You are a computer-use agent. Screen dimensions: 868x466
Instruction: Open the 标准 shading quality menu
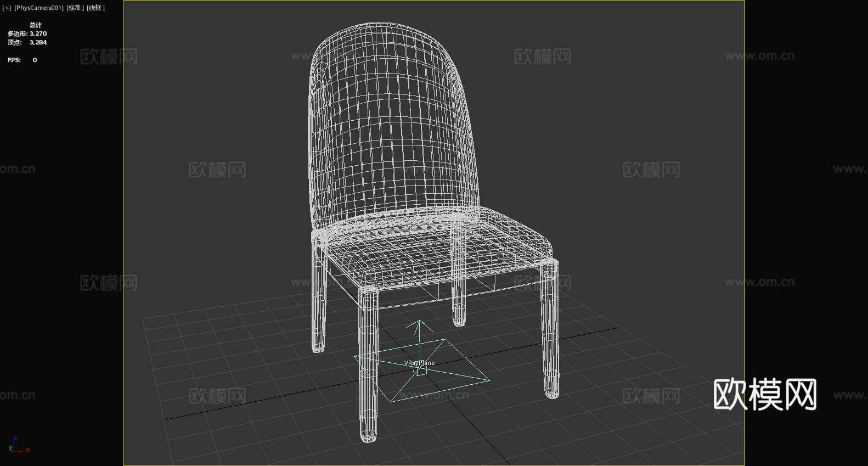tap(76, 8)
